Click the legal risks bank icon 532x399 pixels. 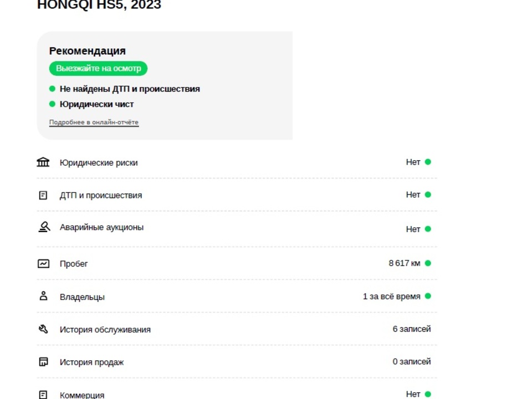pos(43,162)
